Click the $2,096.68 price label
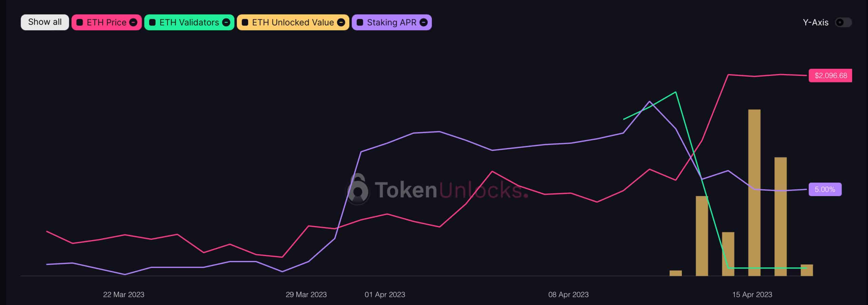This screenshot has width=868, height=305. click(x=830, y=76)
